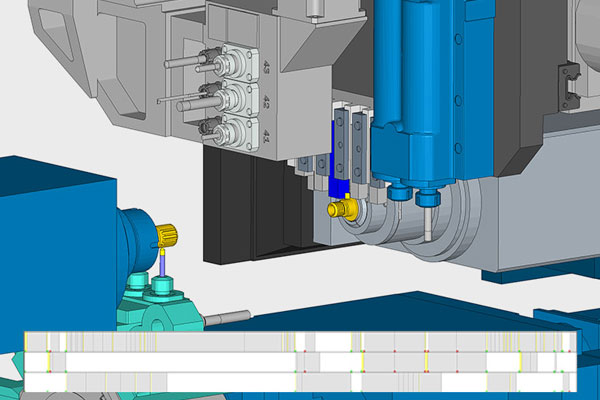Click the gray bar protruding from the teal turret

click(228, 321)
